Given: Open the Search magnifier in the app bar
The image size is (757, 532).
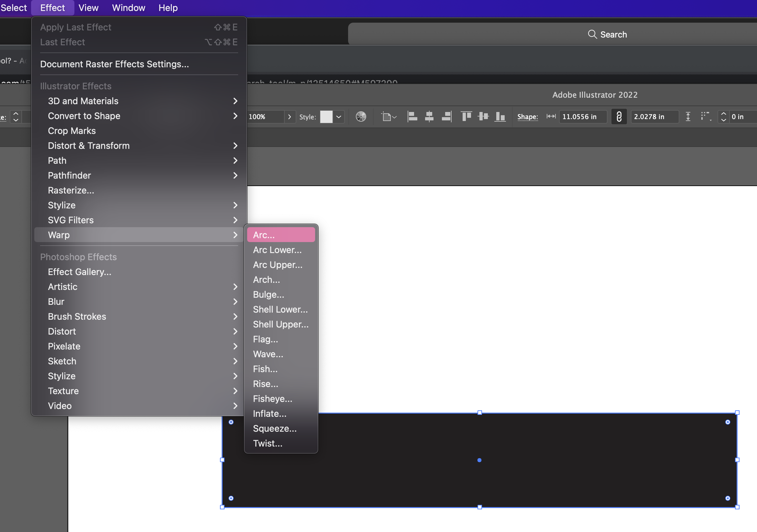Looking at the screenshot, I should (x=592, y=34).
